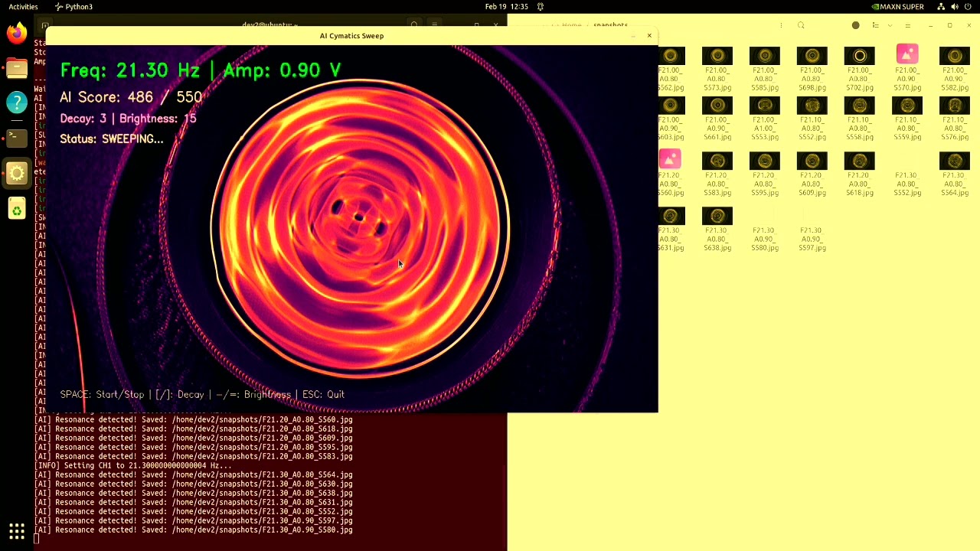
Task: Show all applications grid
Action: pyautogui.click(x=17, y=530)
